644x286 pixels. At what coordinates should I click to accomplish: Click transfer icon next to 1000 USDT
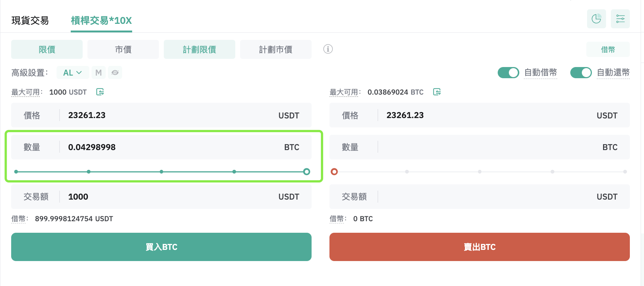point(100,92)
